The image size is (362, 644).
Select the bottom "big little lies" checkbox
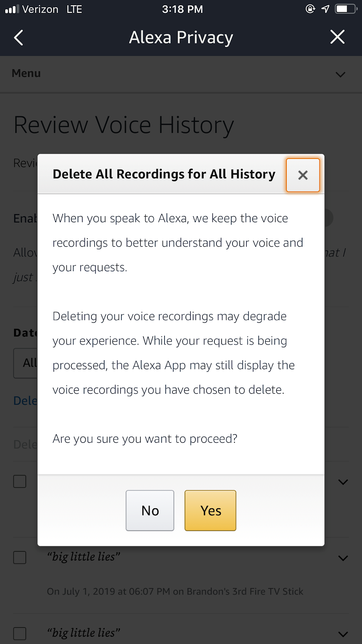click(20, 634)
